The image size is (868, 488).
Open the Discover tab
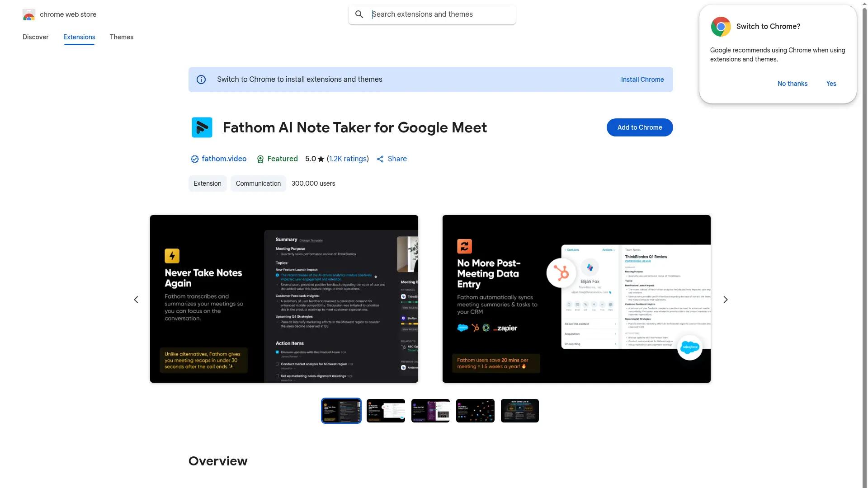click(36, 37)
